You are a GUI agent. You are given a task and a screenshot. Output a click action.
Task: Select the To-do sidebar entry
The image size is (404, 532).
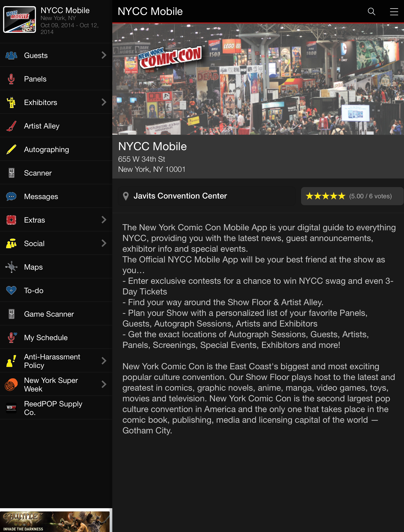pyautogui.click(x=56, y=290)
